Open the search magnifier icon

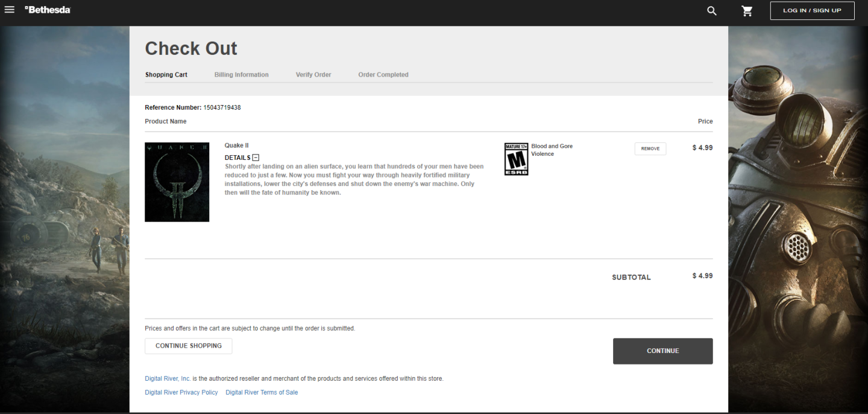[x=712, y=11]
